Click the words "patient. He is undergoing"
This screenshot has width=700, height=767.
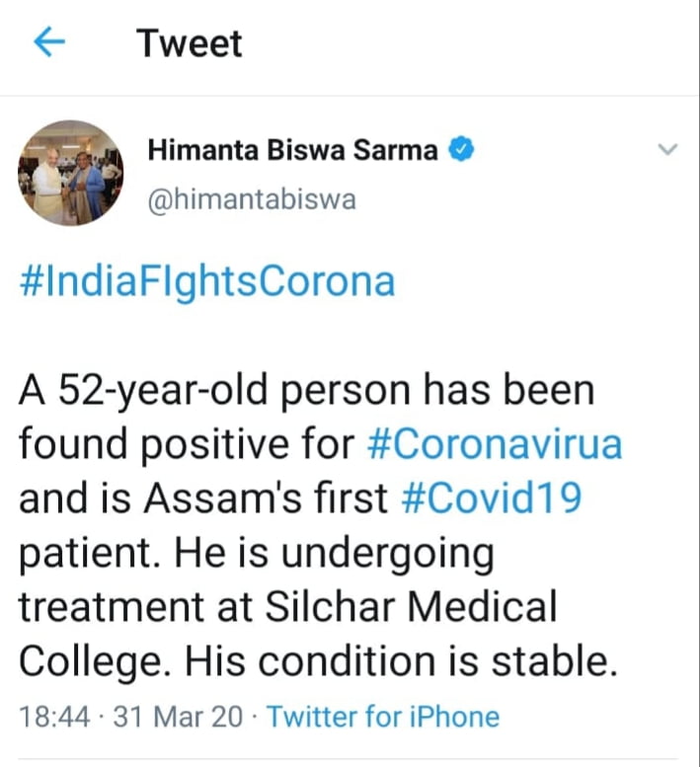(x=255, y=552)
